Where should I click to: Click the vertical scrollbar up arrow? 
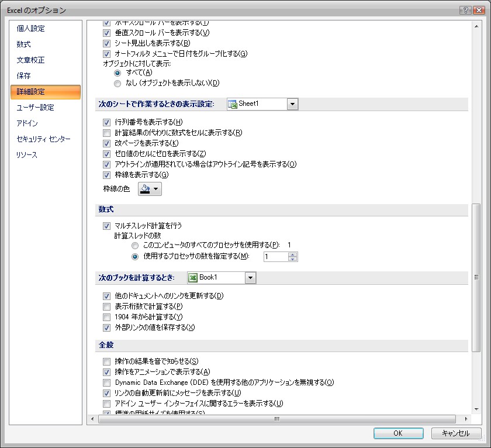[476, 26]
